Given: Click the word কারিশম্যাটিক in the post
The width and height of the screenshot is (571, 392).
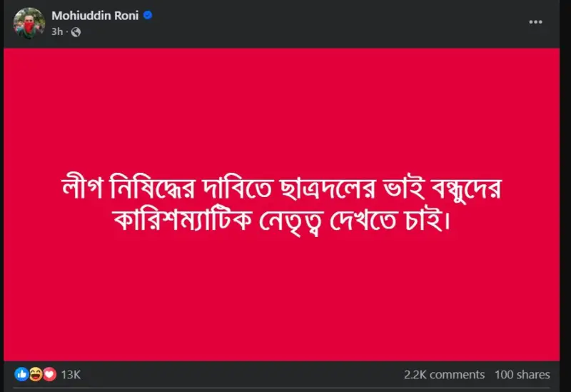Looking at the screenshot, I should point(183,220).
